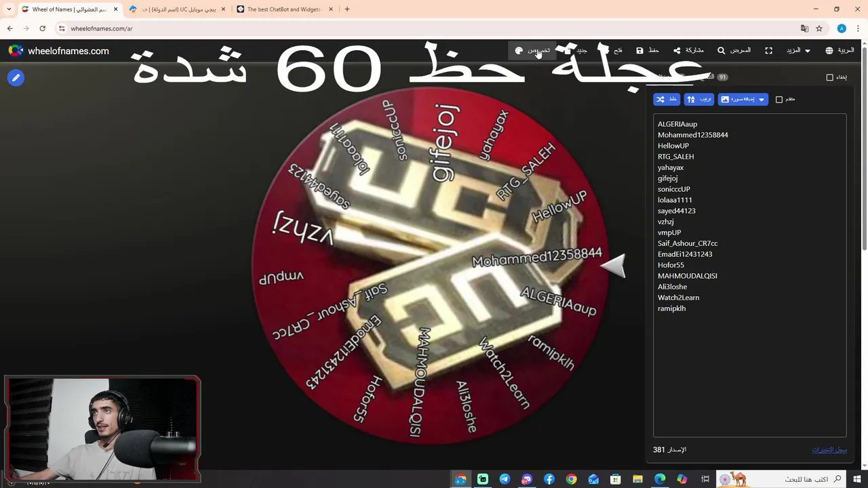Screen dimensions: 868x488
Task: Click entry sonicccUP in the list
Action: click(673, 189)
